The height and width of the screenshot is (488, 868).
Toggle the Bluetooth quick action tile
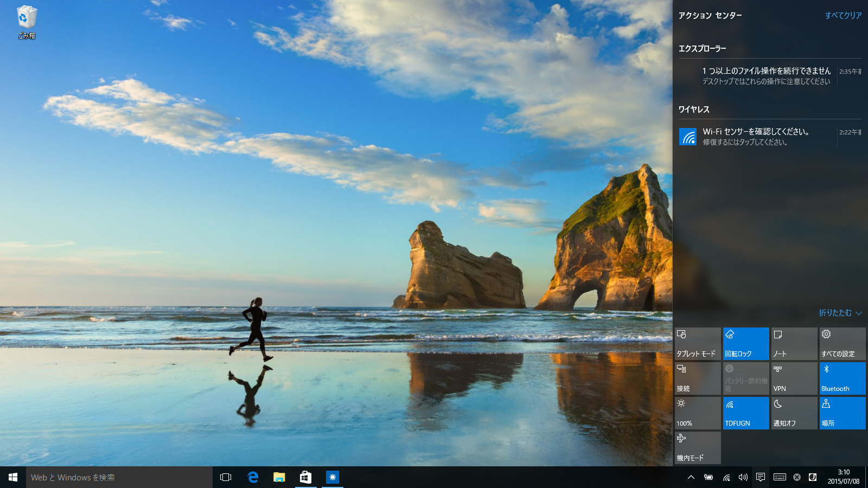(x=842, y=378)
